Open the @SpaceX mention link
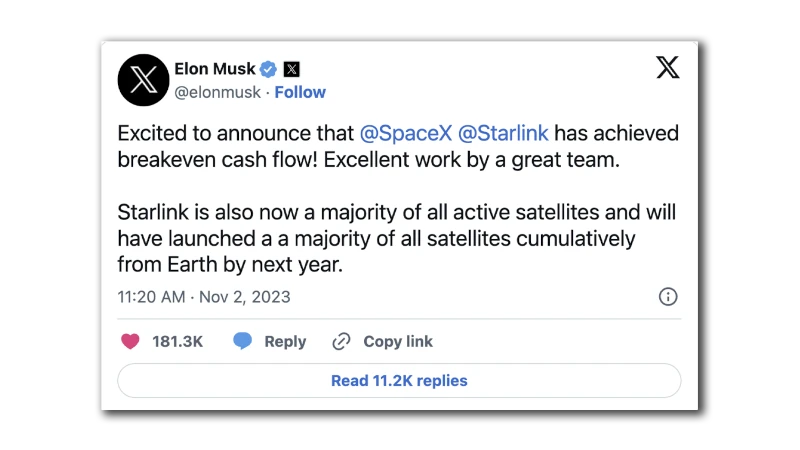The width and height of the screenshot is (800, 450). tap(404, 133)
